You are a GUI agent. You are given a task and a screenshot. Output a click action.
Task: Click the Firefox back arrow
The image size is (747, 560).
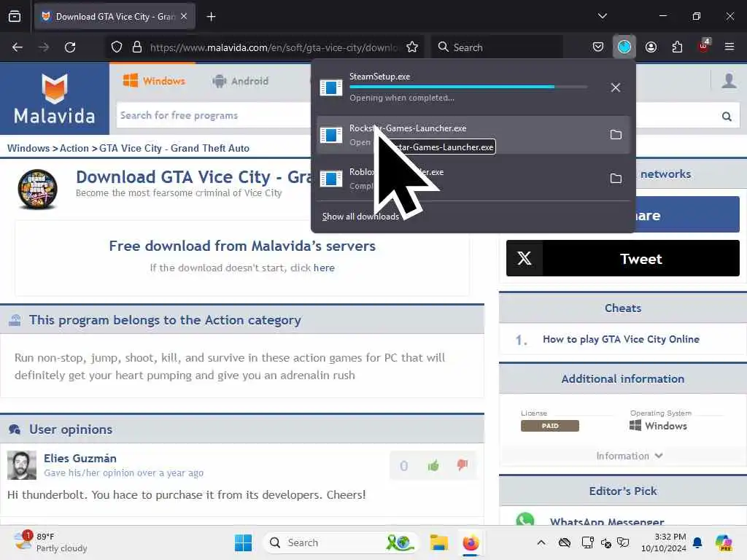[18, 47]
